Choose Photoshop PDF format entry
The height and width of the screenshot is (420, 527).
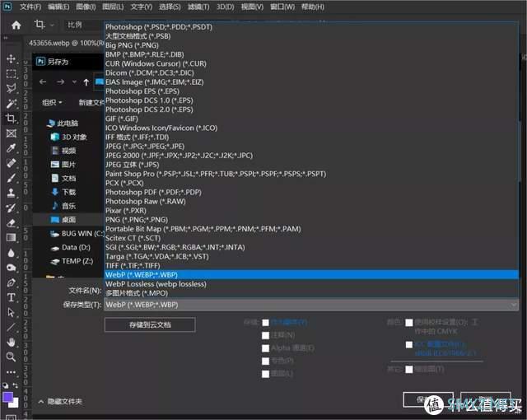153,192
